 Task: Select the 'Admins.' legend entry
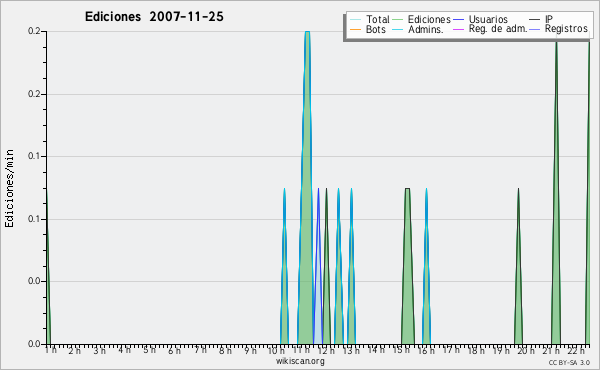click(x=418, y=29)
